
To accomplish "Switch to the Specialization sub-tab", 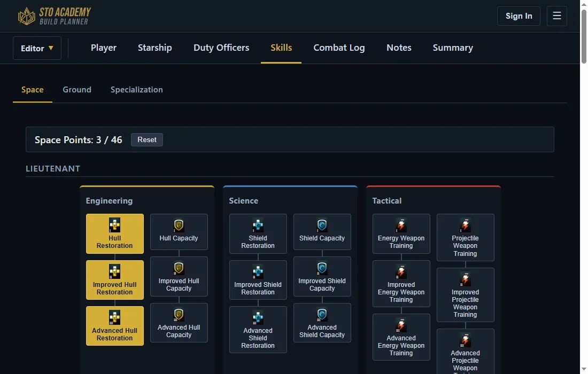I will tap(136, 90).
